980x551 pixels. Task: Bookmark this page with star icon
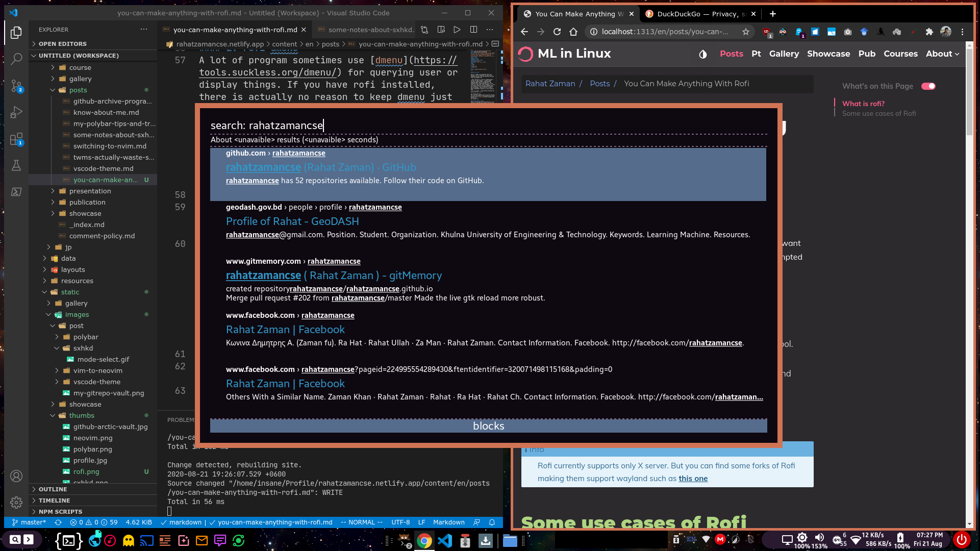tap(746, 32)
